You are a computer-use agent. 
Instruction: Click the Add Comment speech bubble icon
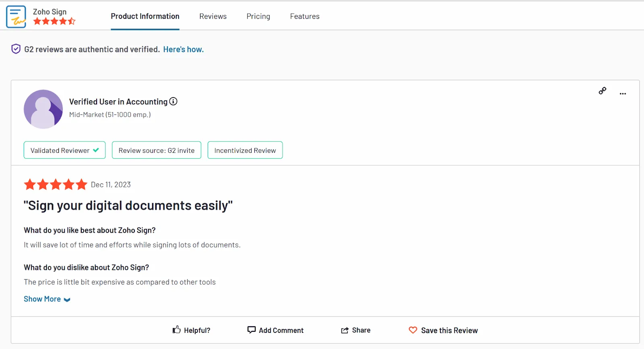tap(252, 330)
